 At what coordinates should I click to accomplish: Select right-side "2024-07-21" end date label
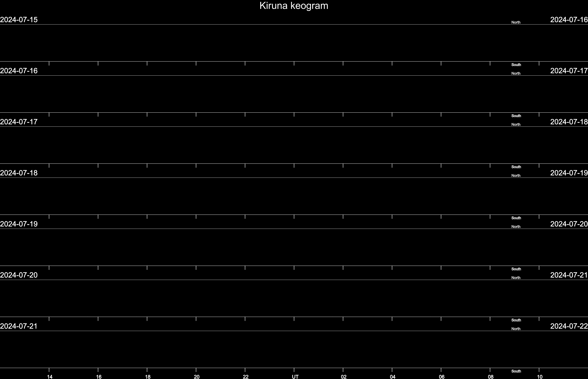tap(569, 275)
